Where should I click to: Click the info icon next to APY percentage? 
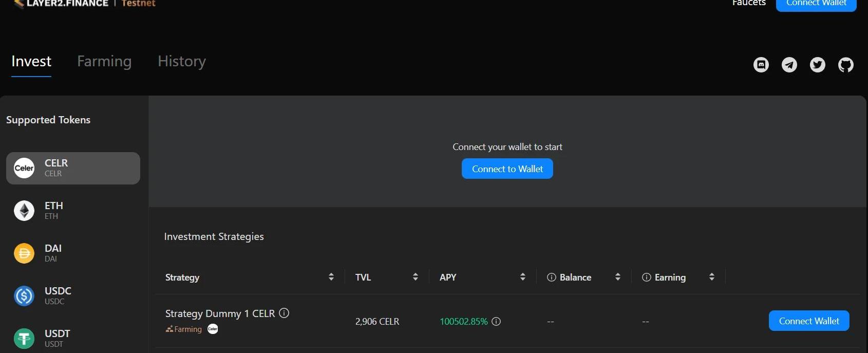(x=496, y=322)
